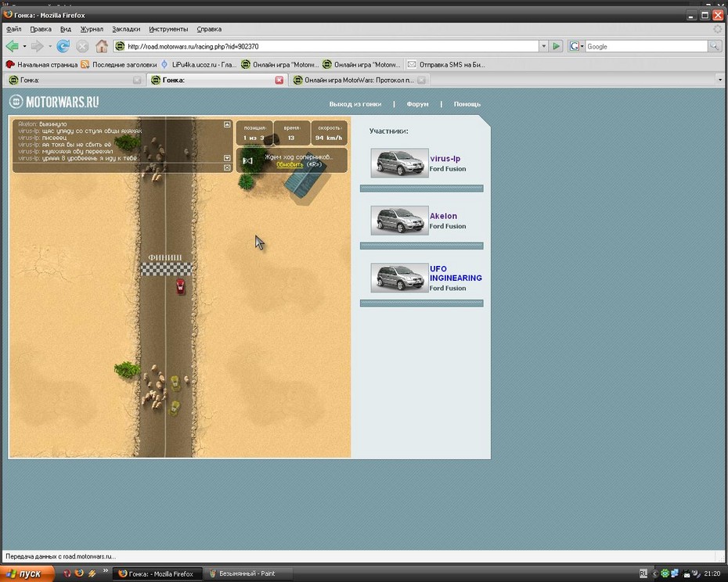The image size is (728, 582).
Task: Open the UFO INGINEARING participant link
Action: coord(456,273)
